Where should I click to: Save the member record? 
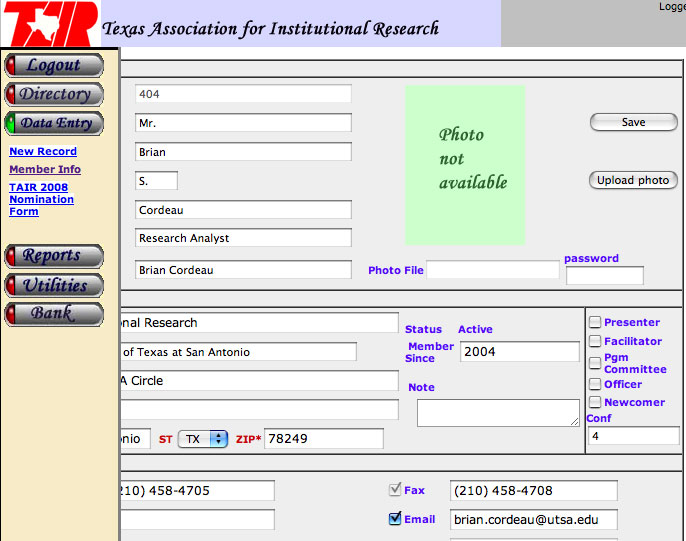coord(634,122)
